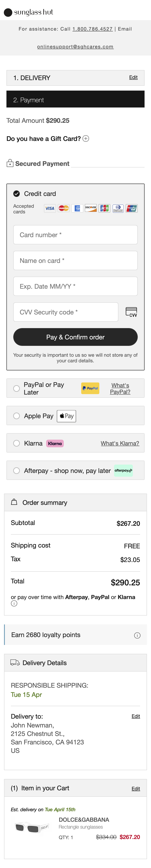Click into the Card number field

tap(75, 235)
